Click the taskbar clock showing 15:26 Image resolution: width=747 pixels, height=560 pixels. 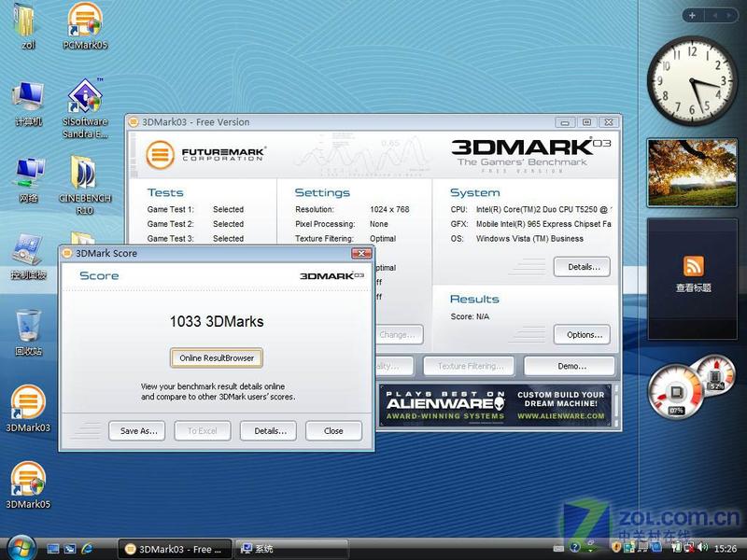coord(726,549)
